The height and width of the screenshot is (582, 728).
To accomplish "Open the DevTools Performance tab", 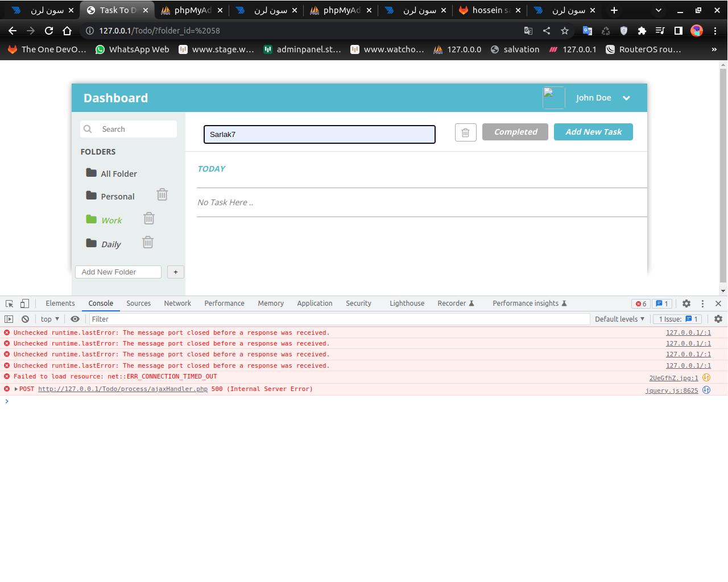I will click(x=225, y=304).
